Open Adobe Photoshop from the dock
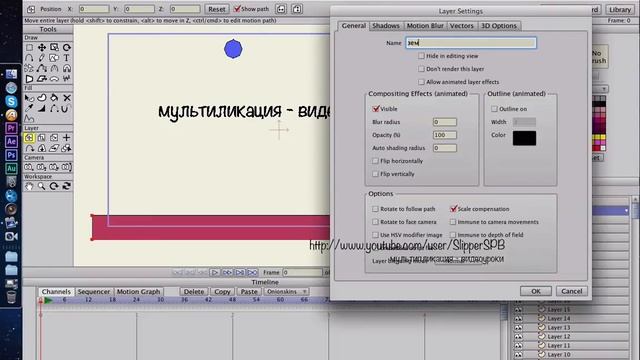640x360 pixels. [x=11, y=155]
